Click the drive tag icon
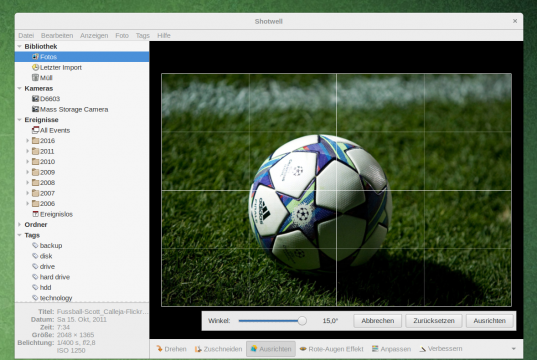Image resolution: width=537 pixels, height=360 pixels. (35, 266)
